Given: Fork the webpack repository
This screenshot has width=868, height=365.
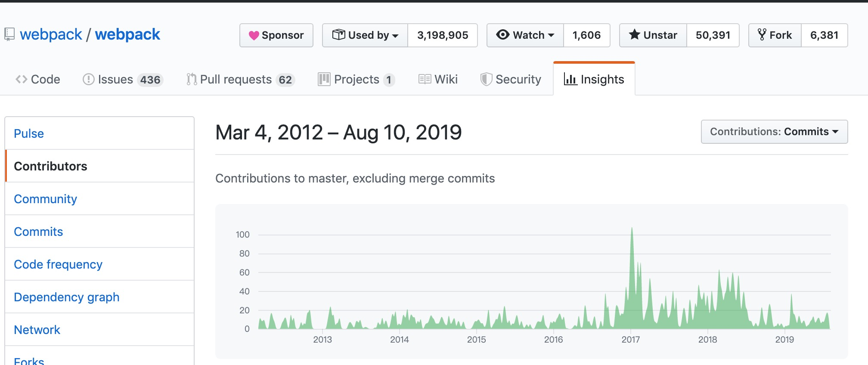Looking at the screenshot, I should tap(775, 35).
